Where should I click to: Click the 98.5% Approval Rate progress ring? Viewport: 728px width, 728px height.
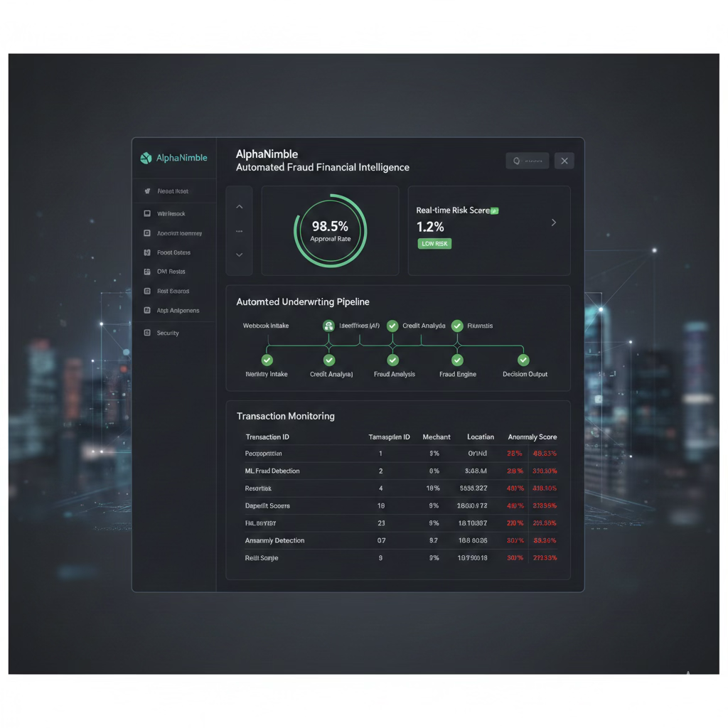coord(329,230)
